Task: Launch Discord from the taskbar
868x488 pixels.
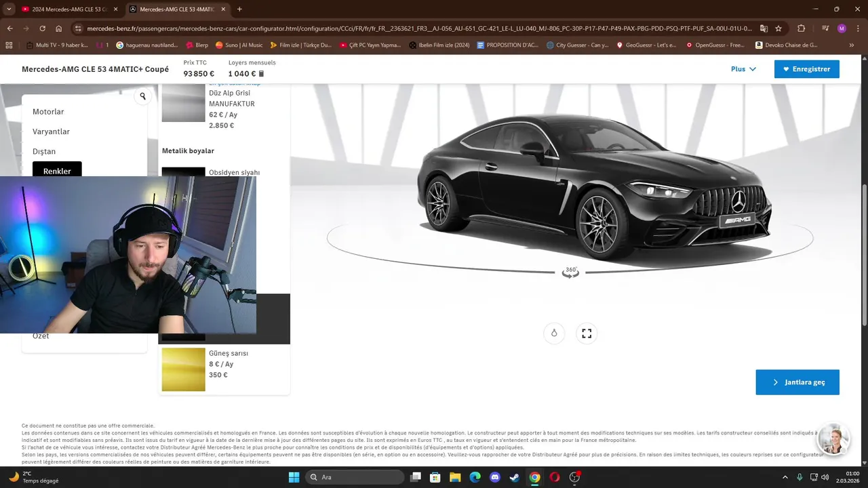Action: [x=494, y=477]
